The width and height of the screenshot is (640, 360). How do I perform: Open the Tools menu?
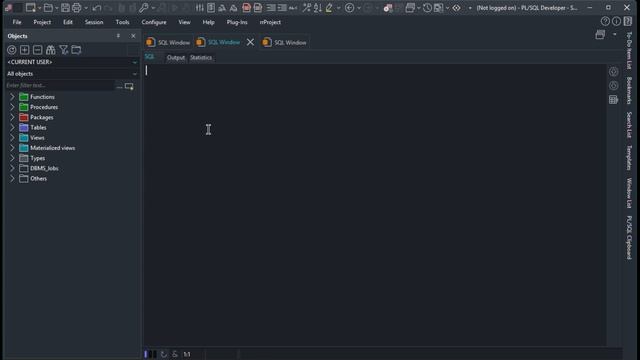click(x=122, y=22)
